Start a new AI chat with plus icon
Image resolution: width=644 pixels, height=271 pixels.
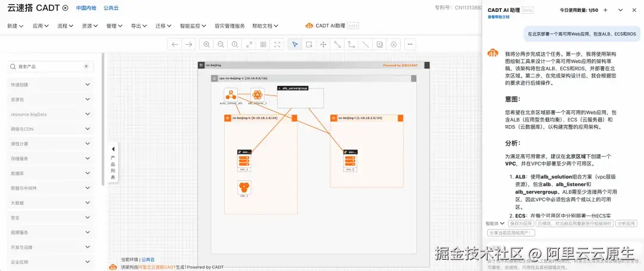(x=605, y=10)
